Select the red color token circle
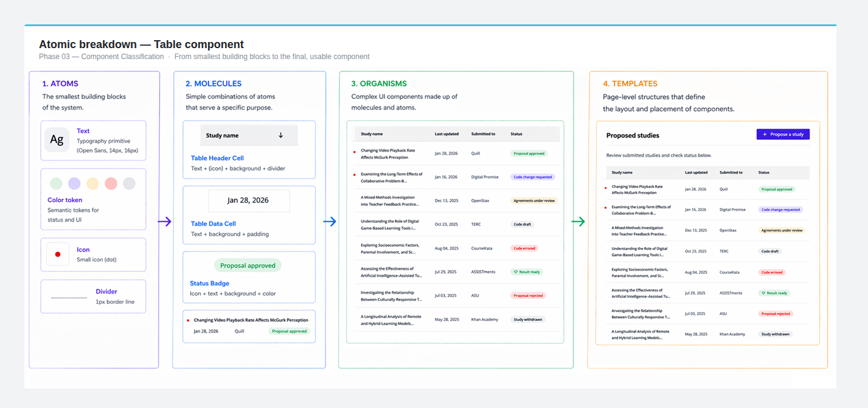This screenshot has height=408, width=868. tap(111, 183)
